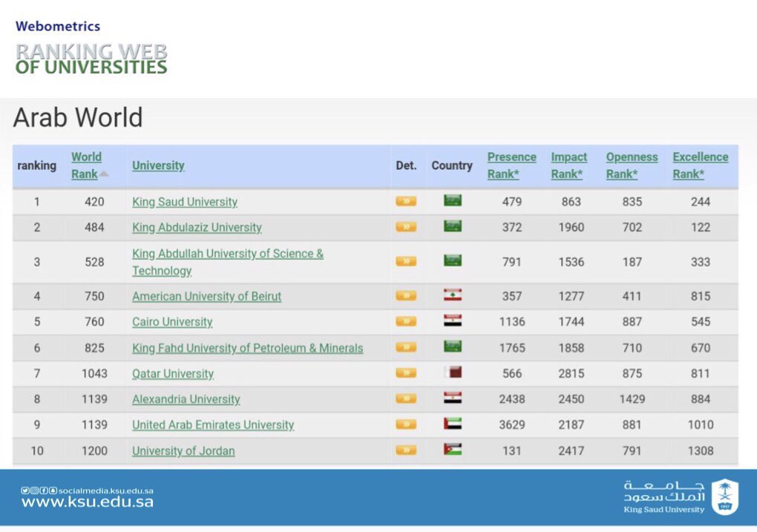Image resolution: width=757 pixels, height=532 pixels.
Task: Click the ranking column header
Action: (36, 165)
